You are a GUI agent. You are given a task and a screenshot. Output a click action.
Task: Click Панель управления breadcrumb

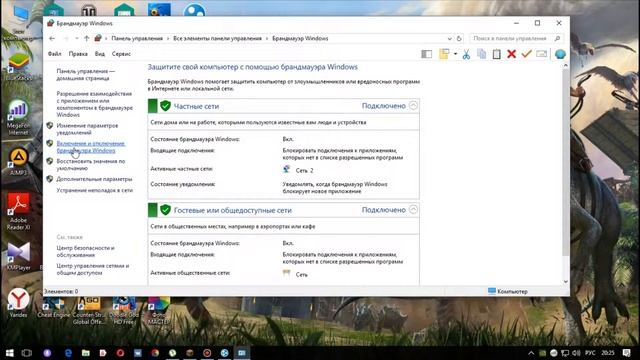(137, 38)
